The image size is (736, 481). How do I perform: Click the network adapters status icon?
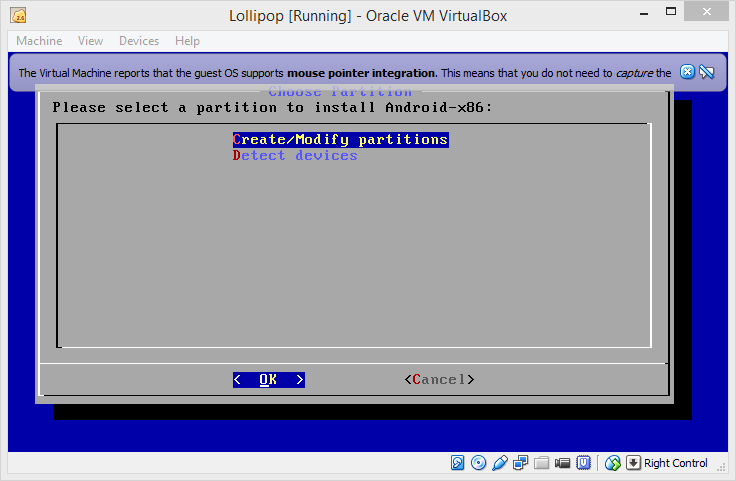coord(521,463)
